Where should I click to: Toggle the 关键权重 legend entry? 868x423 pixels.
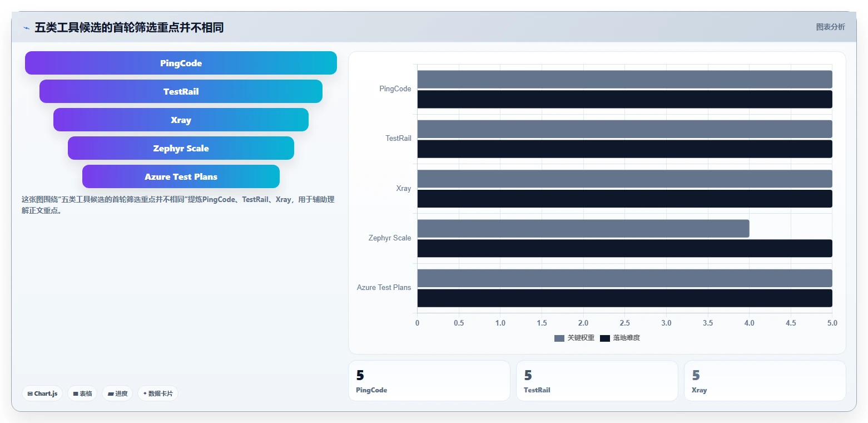[x=574, y=338]
